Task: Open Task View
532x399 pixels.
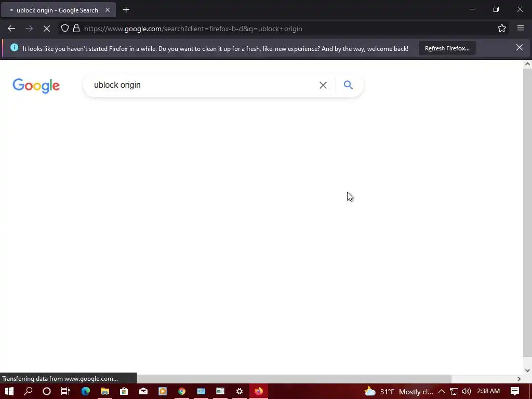Action: point(65,391)
